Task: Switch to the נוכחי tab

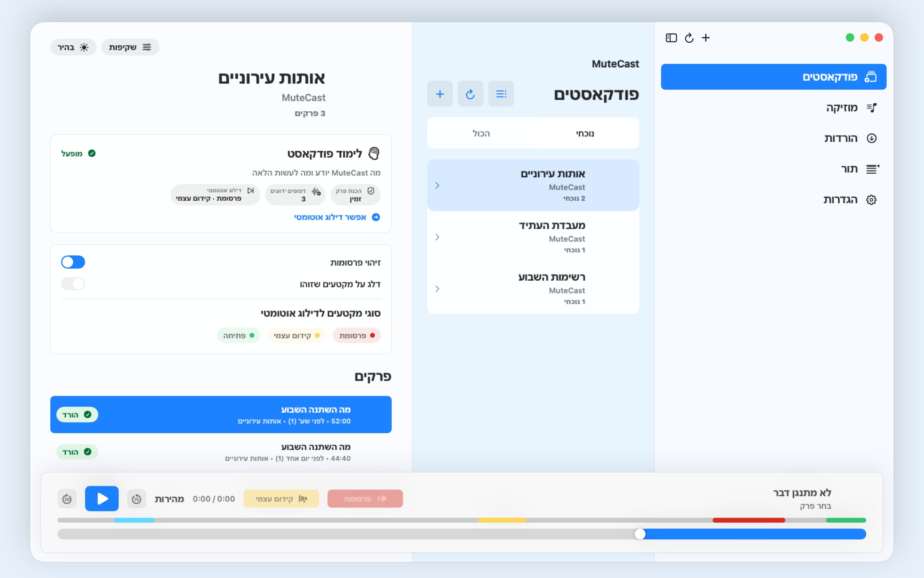Action: point(585,133)
